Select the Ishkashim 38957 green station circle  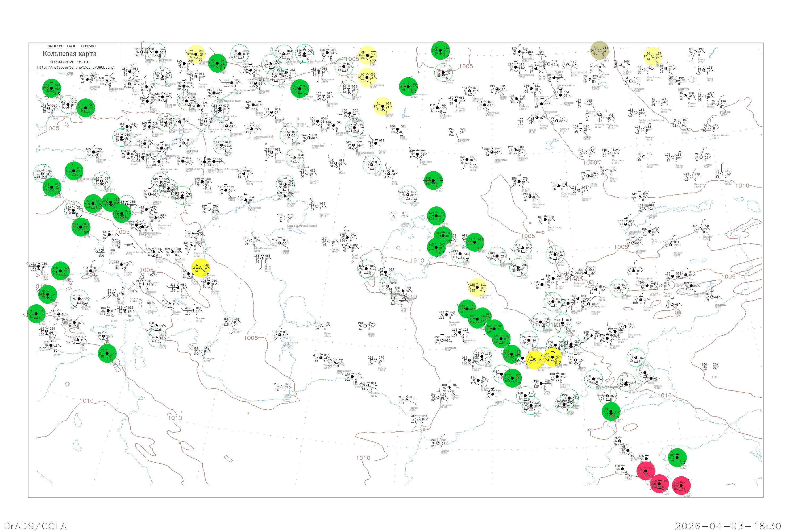pyautogui.click(x=611, y=411)
